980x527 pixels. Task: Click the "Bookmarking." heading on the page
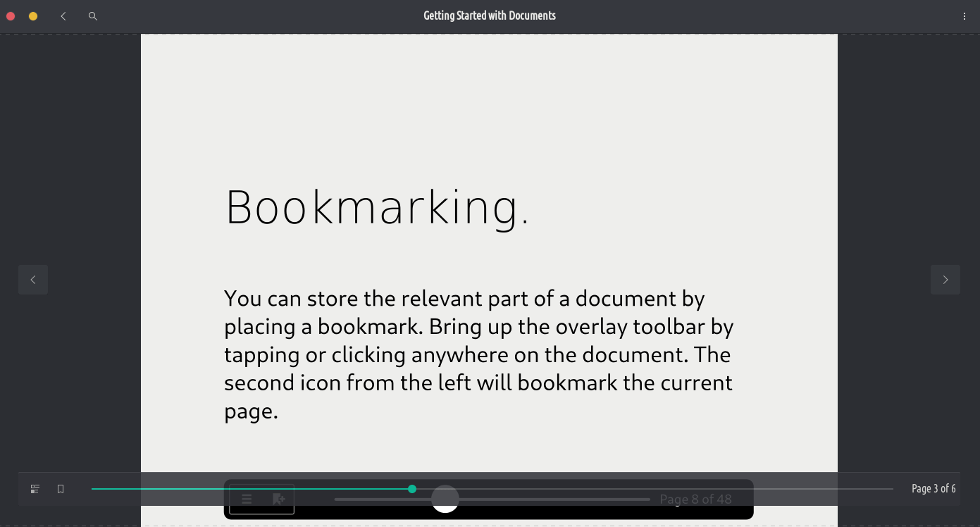coord(377,207)
